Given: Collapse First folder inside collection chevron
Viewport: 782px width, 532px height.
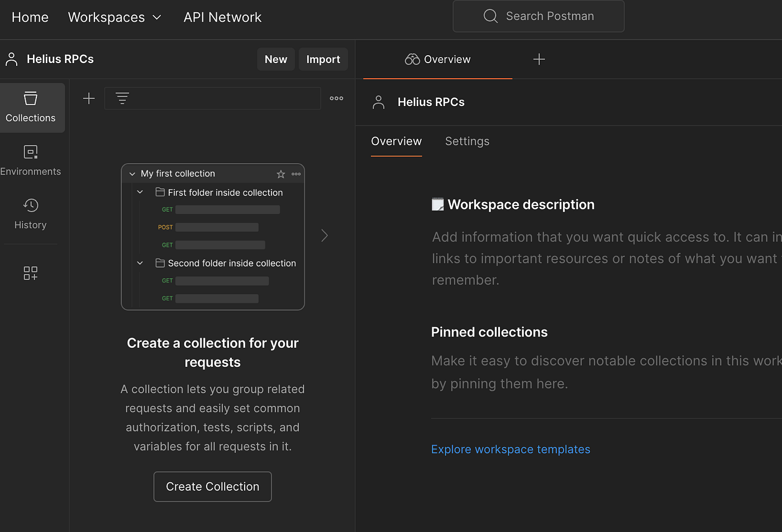Looking at the screenshot, I should tap(140, 192).
